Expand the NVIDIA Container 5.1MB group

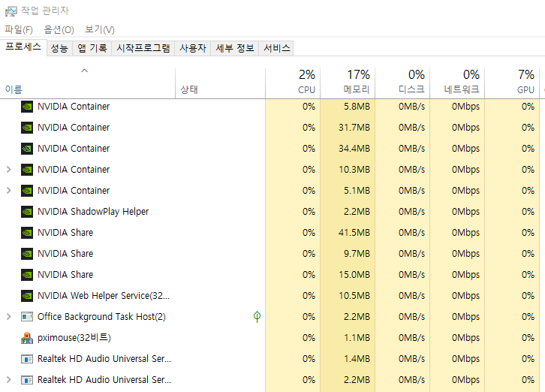tap(9, 190)
